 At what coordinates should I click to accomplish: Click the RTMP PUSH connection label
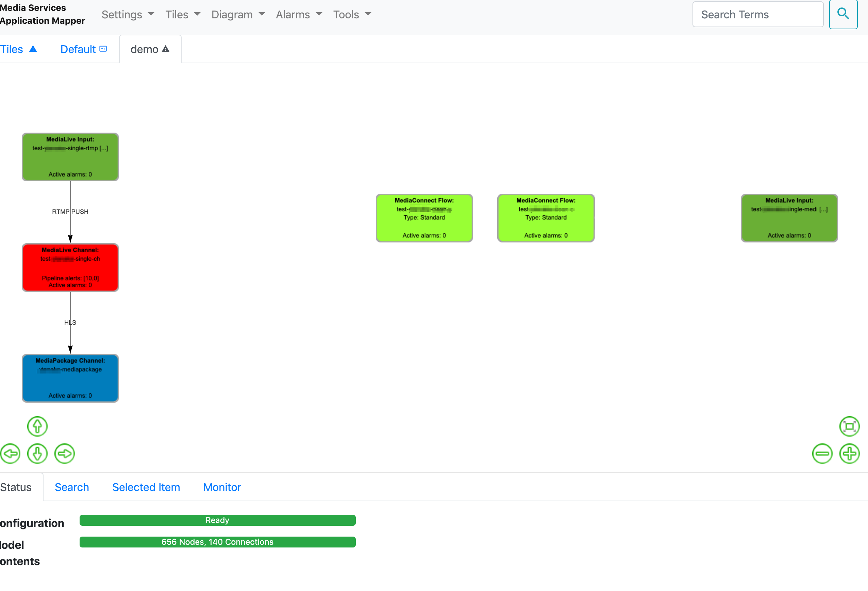(x=70, y=212)
